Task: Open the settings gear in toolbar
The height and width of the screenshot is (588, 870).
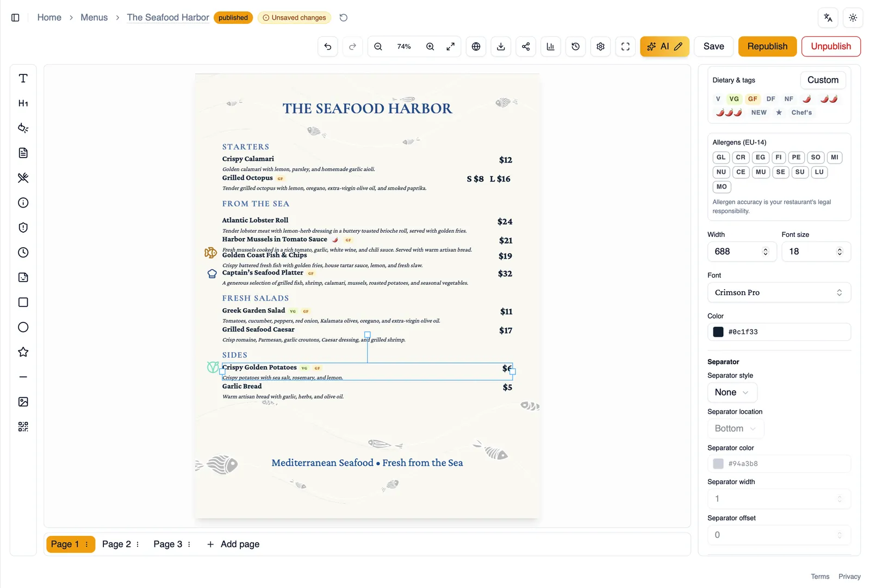Action: point(600,47)
